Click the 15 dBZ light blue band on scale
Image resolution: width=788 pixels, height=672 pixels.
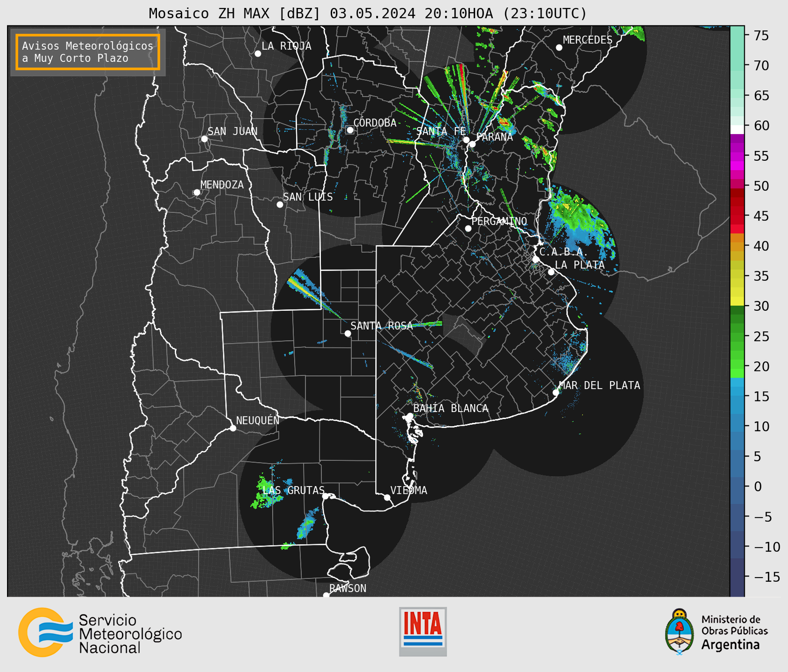click(737, 396)
